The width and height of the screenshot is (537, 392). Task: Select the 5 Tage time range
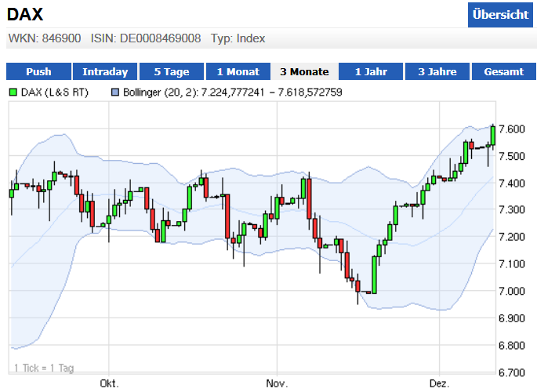coord(172,71)
